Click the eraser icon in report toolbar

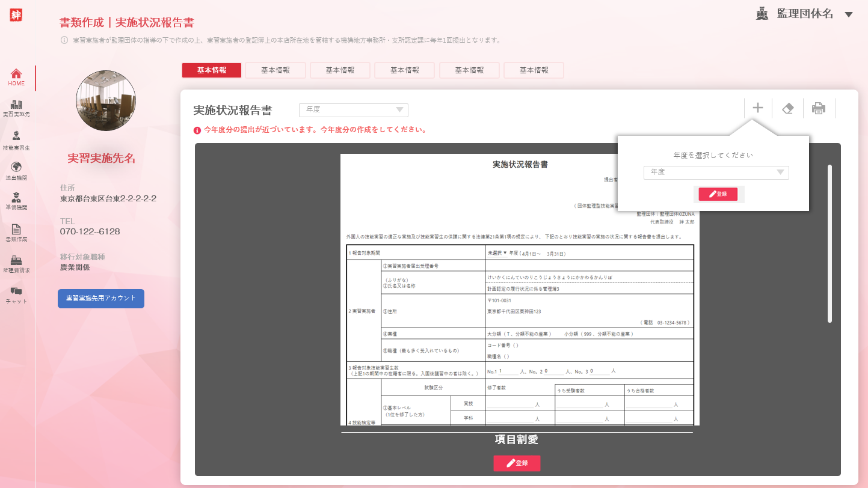787,108
